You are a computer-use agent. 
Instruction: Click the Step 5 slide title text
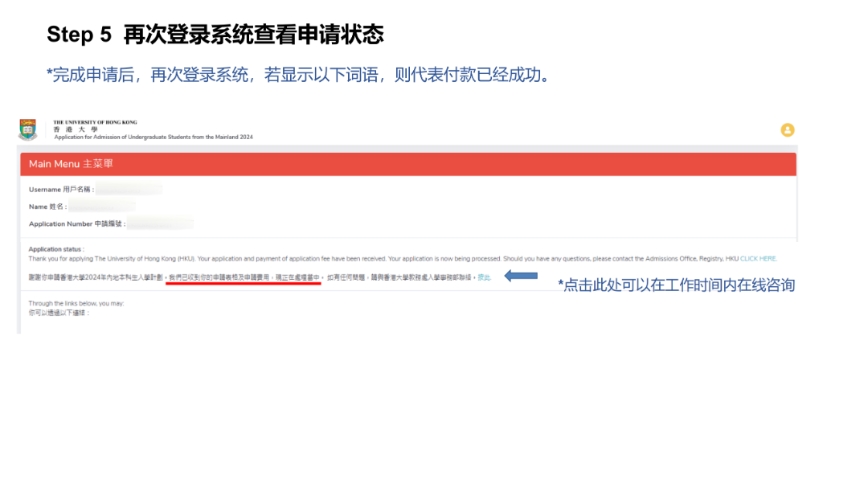[214, 35]
